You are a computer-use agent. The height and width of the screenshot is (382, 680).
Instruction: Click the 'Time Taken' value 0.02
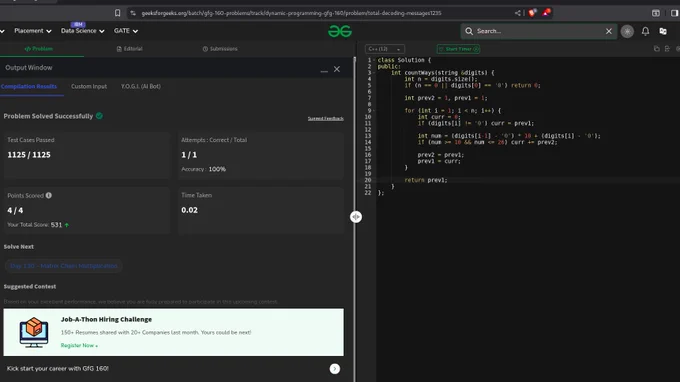click(x=190, y=210)
